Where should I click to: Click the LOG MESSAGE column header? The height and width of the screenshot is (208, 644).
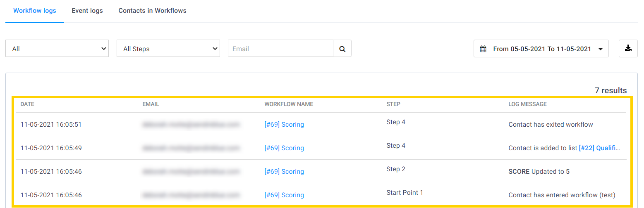pyautogui.click(x=527, y=104)
